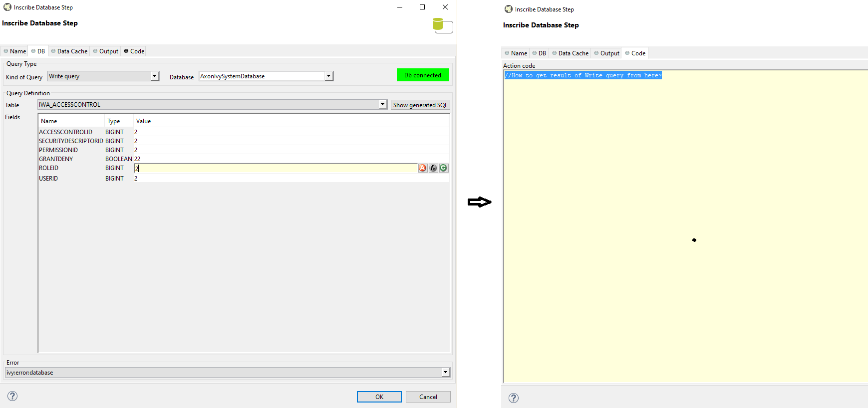Select the DB tab in left dialog
868x408 pixels.
click(38, 51)
